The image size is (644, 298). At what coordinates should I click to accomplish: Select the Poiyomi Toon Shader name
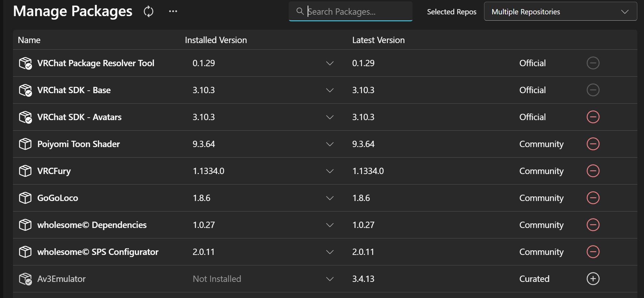[79, 144]
